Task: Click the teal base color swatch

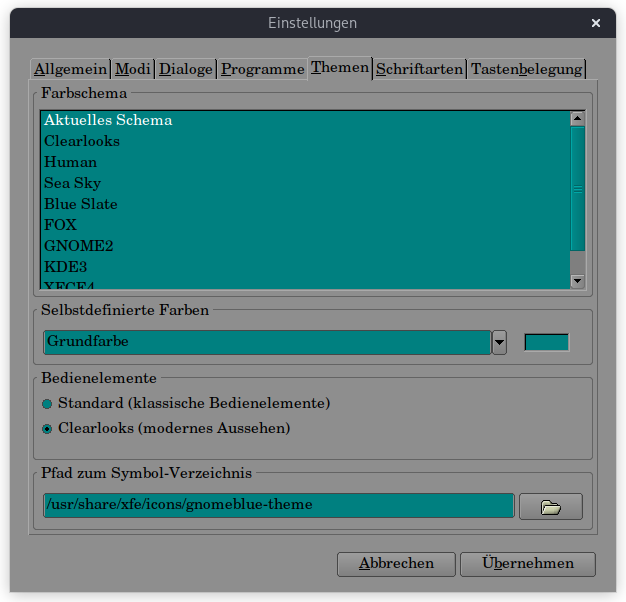Action: pos(546,342)
